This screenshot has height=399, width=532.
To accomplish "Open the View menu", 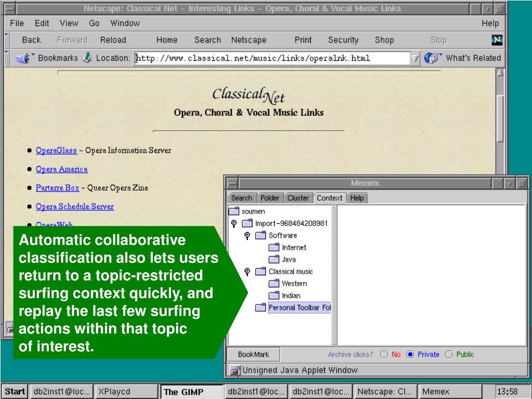I will point(69,23).
